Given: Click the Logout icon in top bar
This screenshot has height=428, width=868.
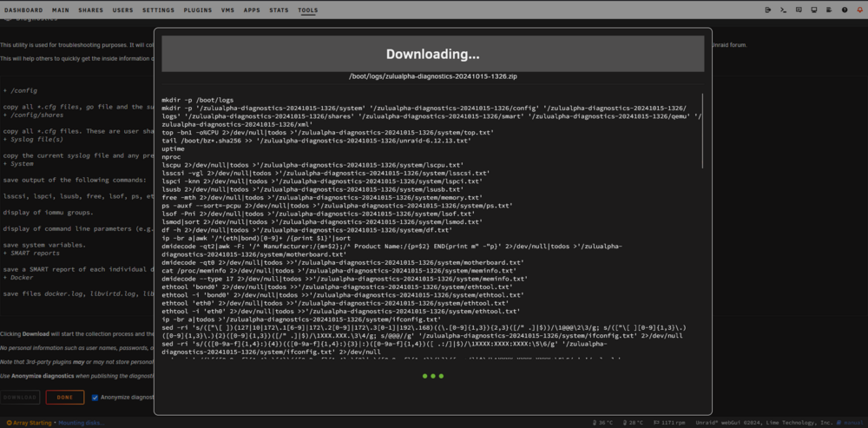Looking at the screenshot, I should pos(768,10).
